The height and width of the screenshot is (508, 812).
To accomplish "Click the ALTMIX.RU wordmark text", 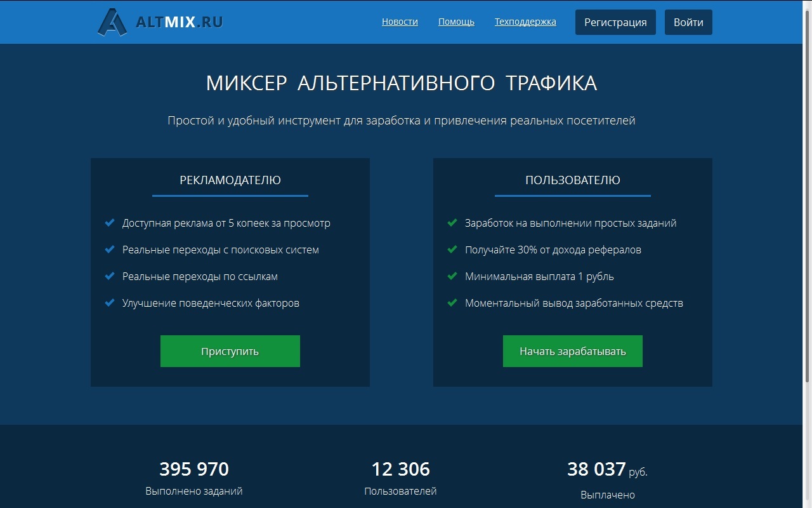I will pos(180,22).
